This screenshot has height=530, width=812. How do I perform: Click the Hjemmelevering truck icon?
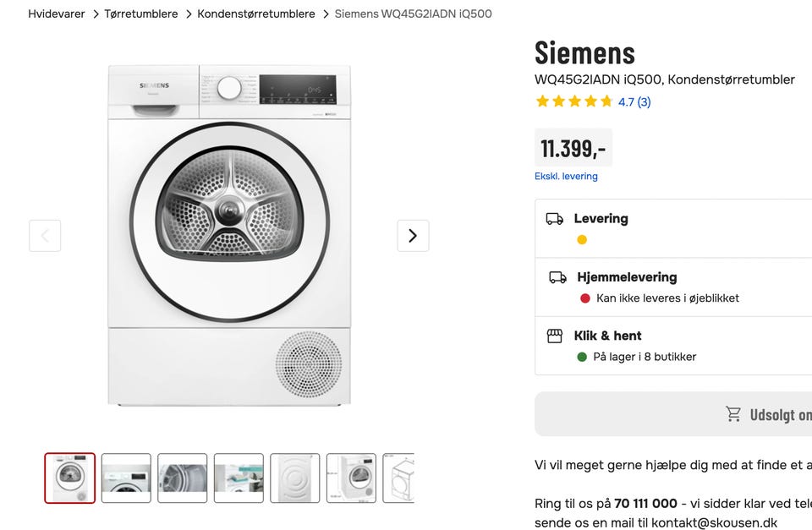557,277
